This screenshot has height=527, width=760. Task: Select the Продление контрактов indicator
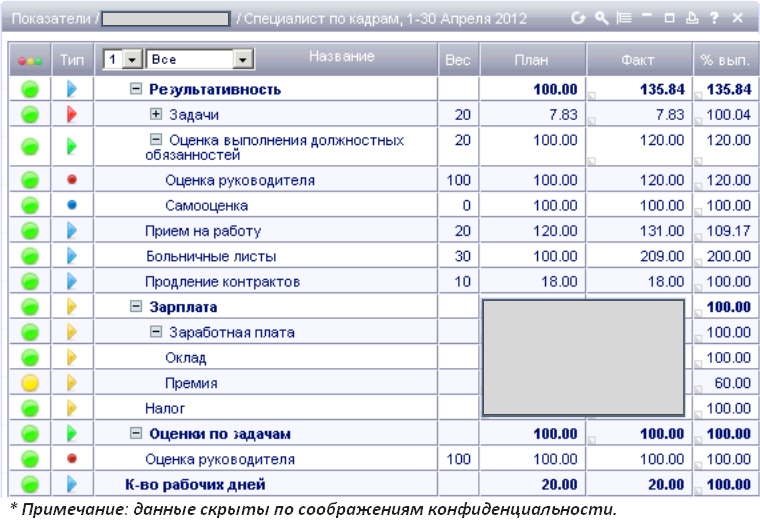(x=222, y=282)
